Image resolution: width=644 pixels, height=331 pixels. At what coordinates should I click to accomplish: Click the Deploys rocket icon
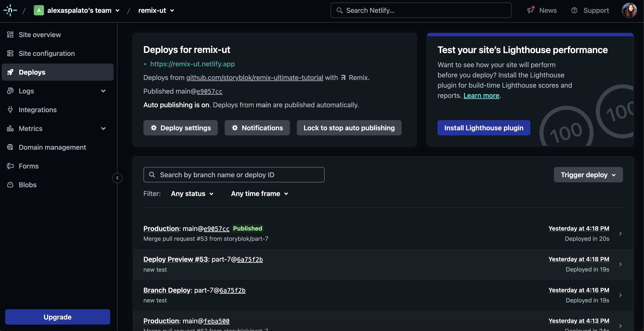point(10,72)
